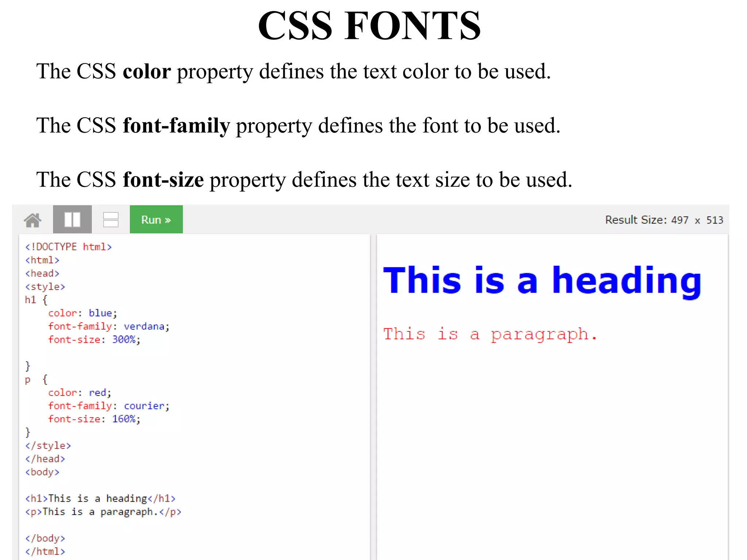
Task: Click the <h1>This is a heading</h1> line
Action: click(x=100, y=498)
